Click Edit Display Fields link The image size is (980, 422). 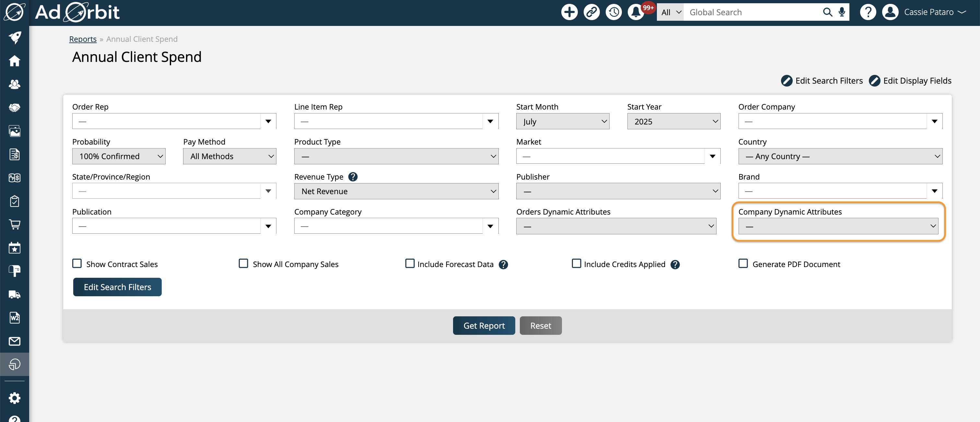(910, 81)
